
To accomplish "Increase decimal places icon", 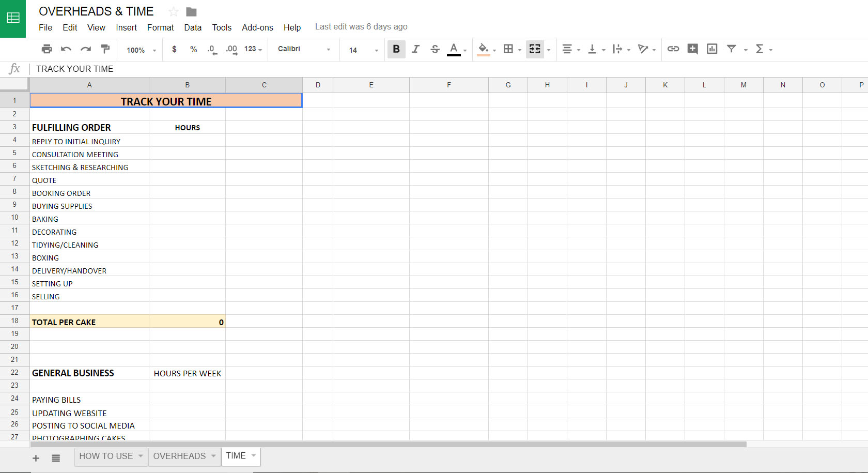I will click(x=231, y=50).
